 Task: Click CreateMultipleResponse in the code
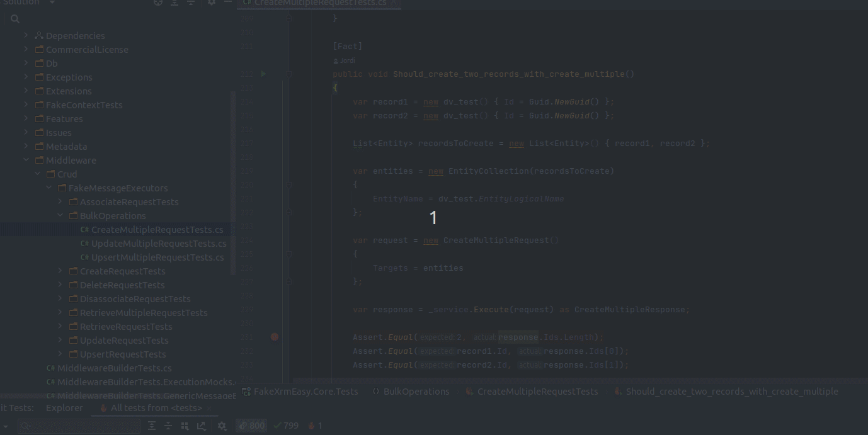(x=630, y=310)
